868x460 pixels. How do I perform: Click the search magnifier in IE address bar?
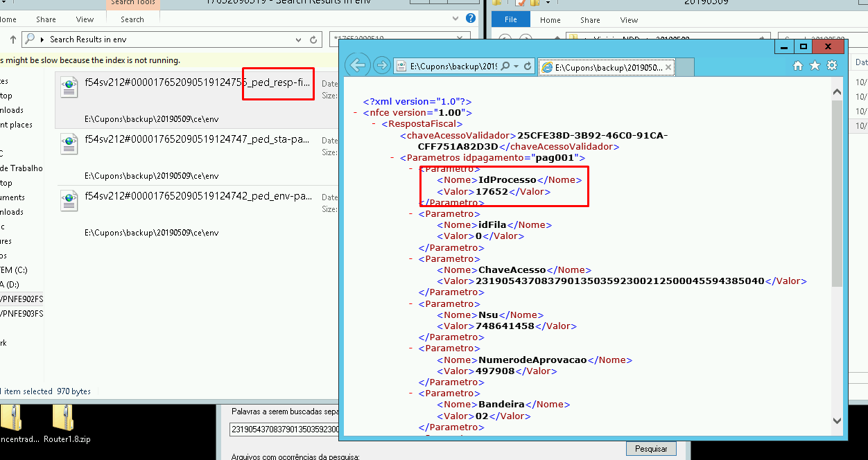[x=505, y=67]
